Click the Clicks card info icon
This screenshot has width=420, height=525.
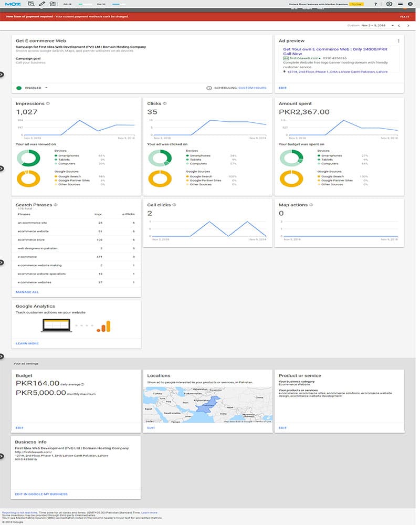164,103
